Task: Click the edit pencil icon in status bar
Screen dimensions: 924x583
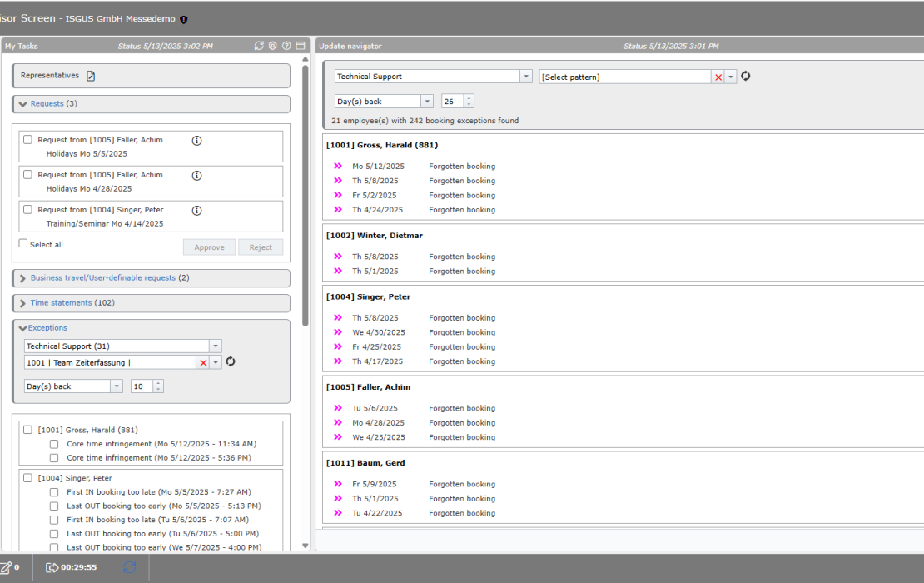Action: click(x=6, y=568)
